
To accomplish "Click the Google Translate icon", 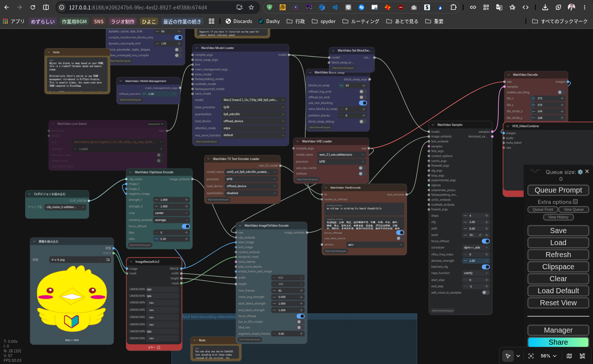I will (499, 7).
